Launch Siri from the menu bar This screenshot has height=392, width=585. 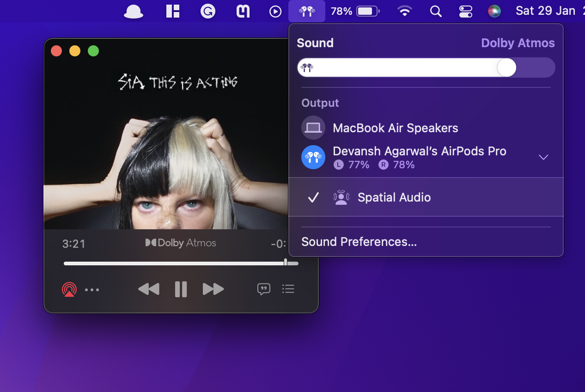[x=494, y=11]
